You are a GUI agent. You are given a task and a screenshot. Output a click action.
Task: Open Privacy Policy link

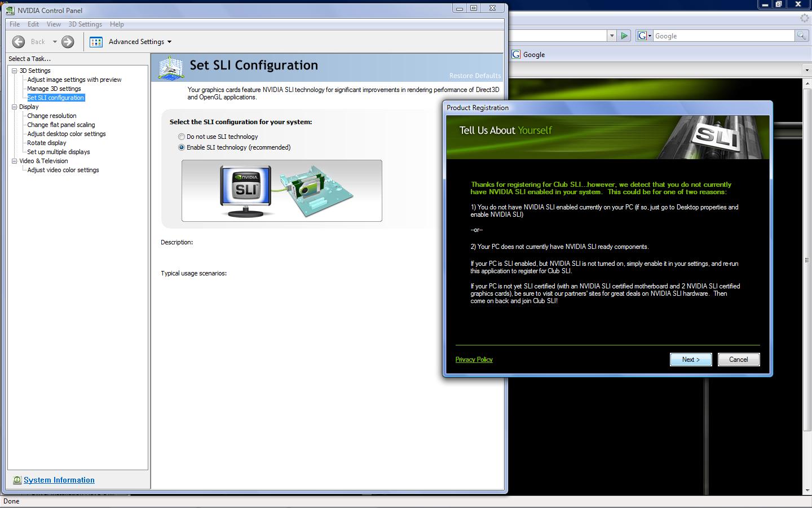click(474, 360)
